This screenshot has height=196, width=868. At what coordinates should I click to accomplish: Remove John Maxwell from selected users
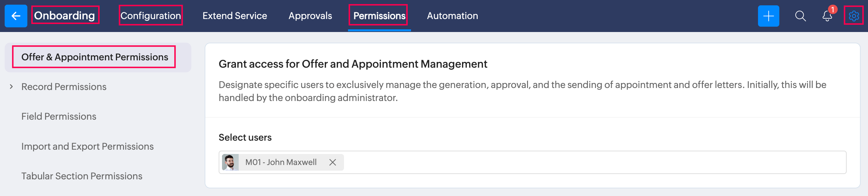[333, 162]
